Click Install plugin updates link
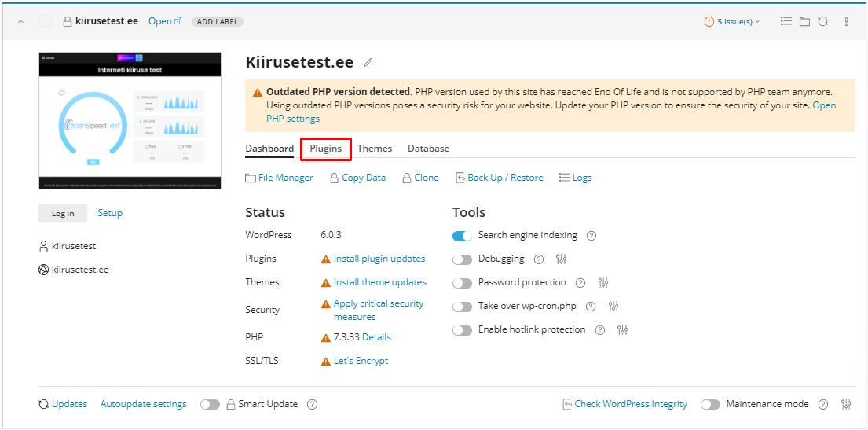 [379, 259]
